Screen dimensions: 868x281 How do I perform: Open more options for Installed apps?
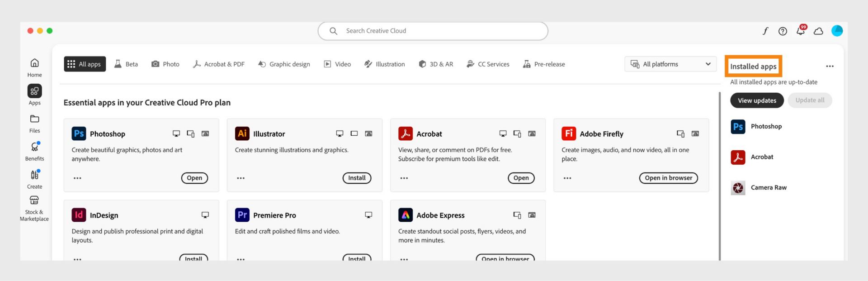[x=830, y=67]
